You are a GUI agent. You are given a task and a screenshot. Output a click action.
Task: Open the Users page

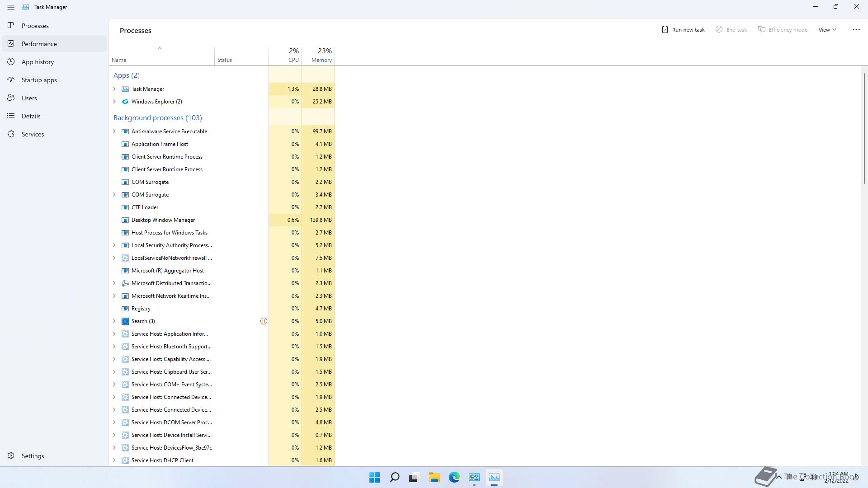point(54,98)
